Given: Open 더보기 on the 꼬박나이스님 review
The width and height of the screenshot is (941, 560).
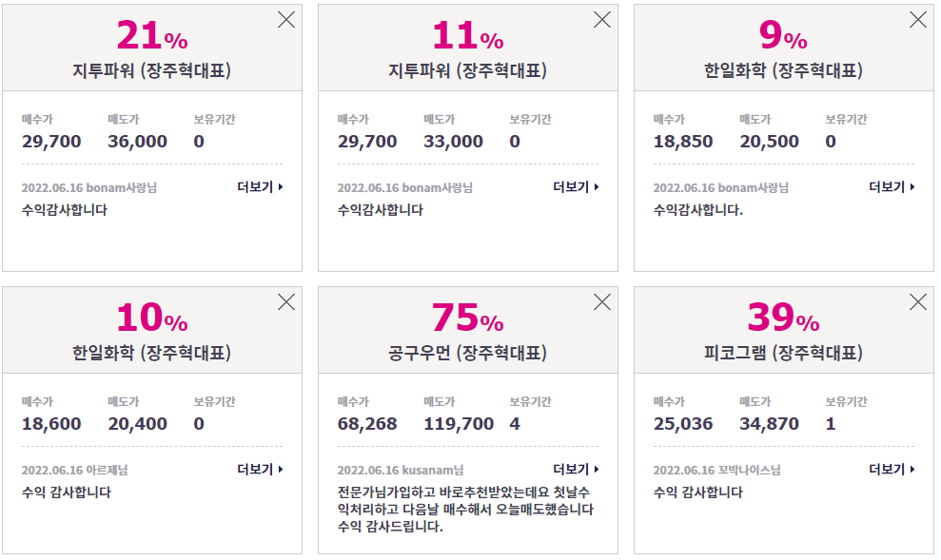Looking at the screenshot, I should [892, 470].
